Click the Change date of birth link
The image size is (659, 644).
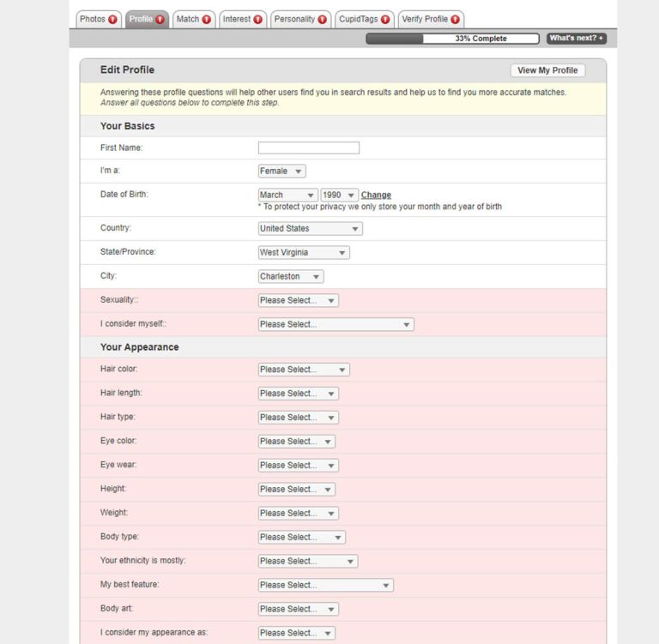point(376,196)
